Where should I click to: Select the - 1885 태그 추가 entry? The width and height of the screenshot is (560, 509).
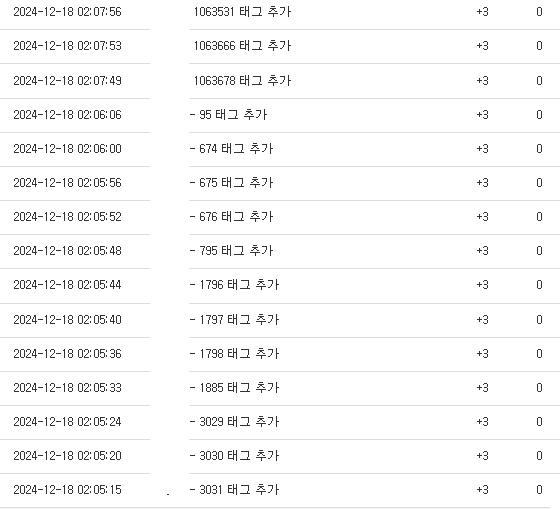234,388
